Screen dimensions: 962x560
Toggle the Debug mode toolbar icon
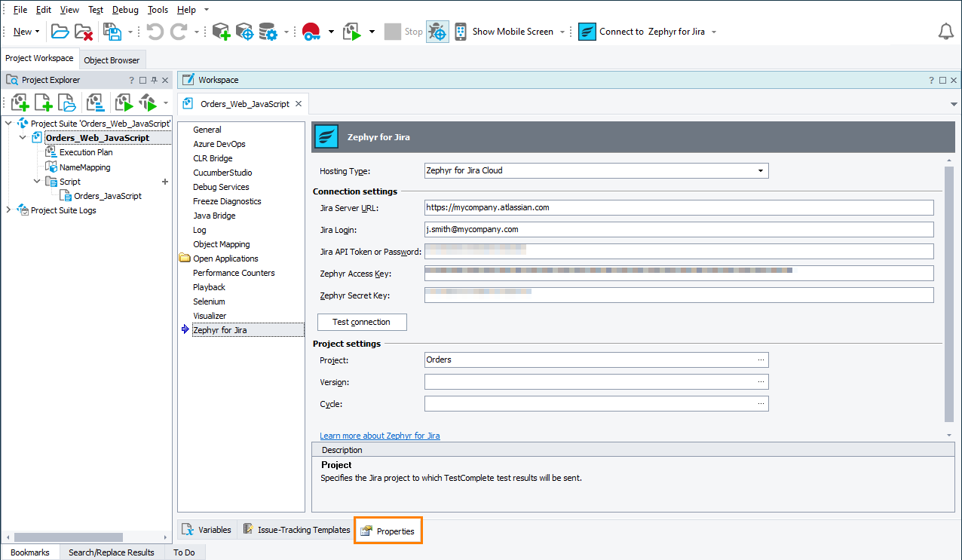[x=437, y=31]
